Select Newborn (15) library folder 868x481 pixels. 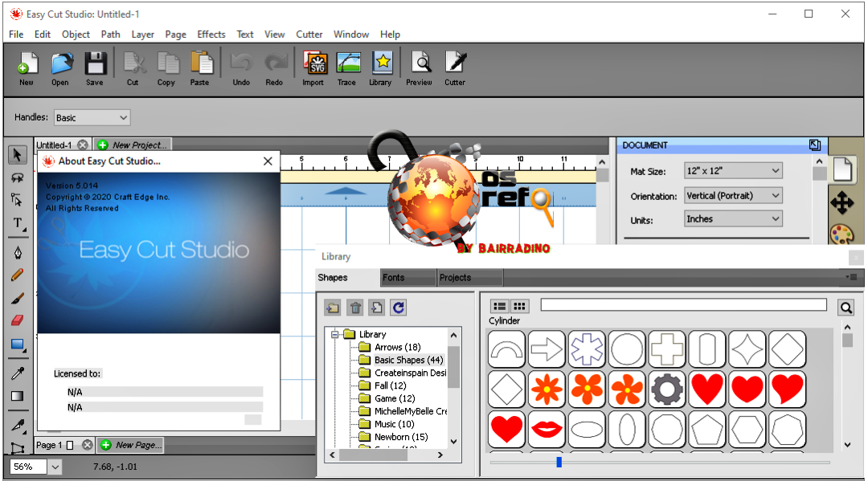[x=401, y=437]
